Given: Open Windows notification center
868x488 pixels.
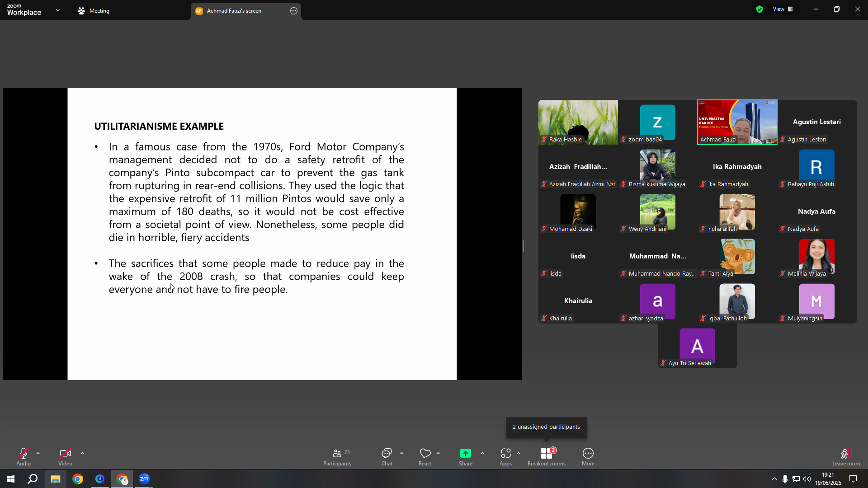Looking at the screenshot, I should pos(853,479).
